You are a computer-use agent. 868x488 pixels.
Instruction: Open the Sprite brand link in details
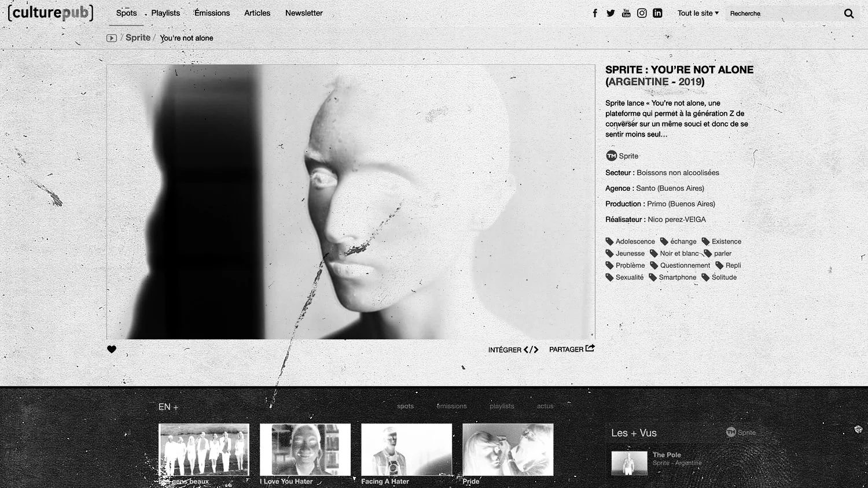pos(628,156)
